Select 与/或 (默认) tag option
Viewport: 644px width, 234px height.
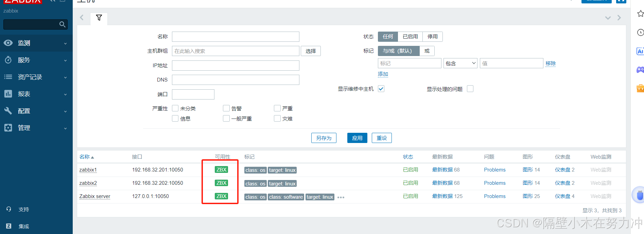pyautogui.click(x=399, y=51)
